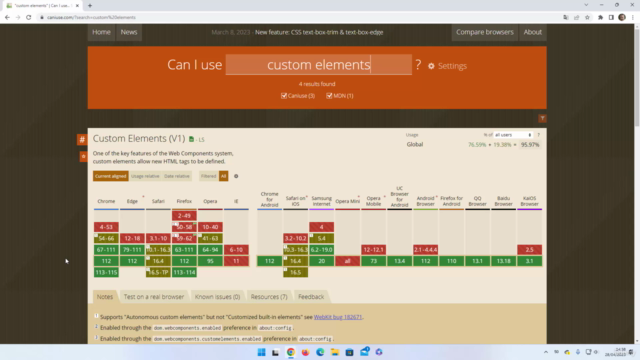Image resolution: width=640 pixels, height=360 pixels.
Task: Open browser profile avatar
Action: click(x=622, y=18)
